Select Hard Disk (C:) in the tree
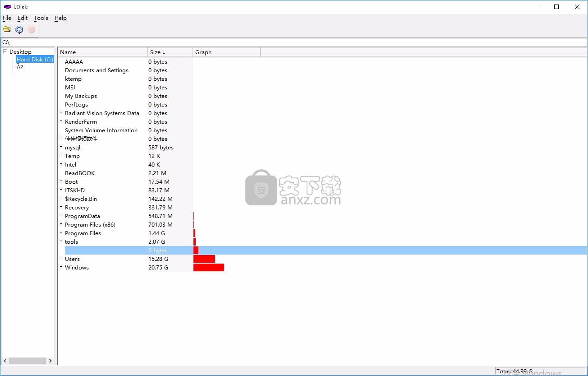This screenshot has width=588, height=376. (x=35, y=59)
